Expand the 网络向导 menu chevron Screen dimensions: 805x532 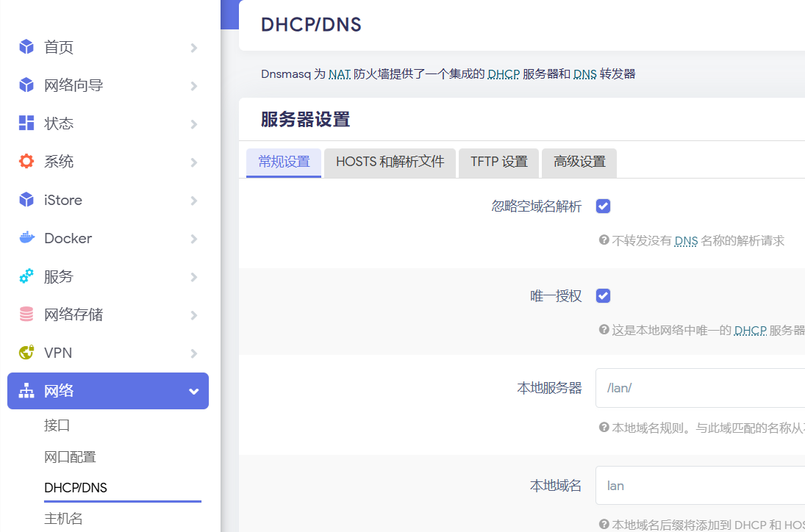coord(194,86)
